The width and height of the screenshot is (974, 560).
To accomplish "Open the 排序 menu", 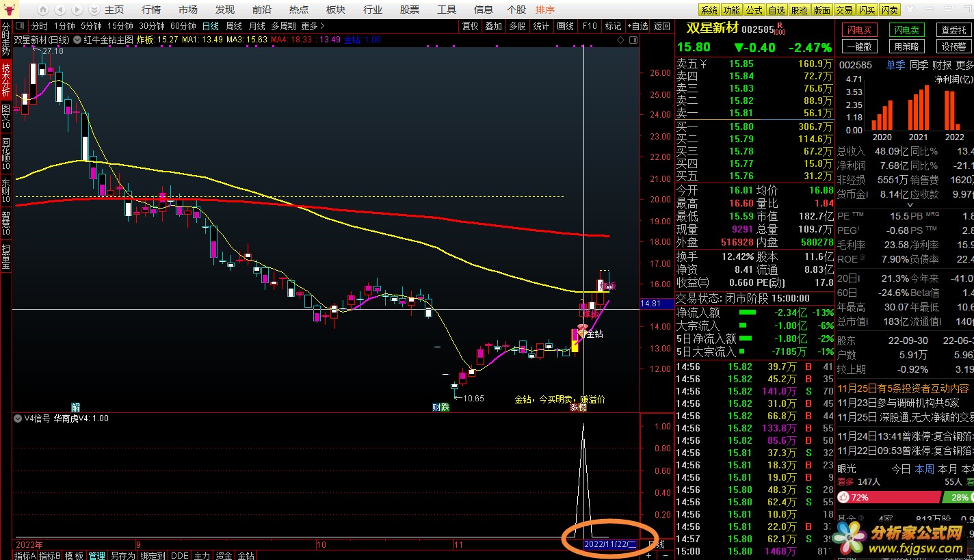I will click(545, 10).
